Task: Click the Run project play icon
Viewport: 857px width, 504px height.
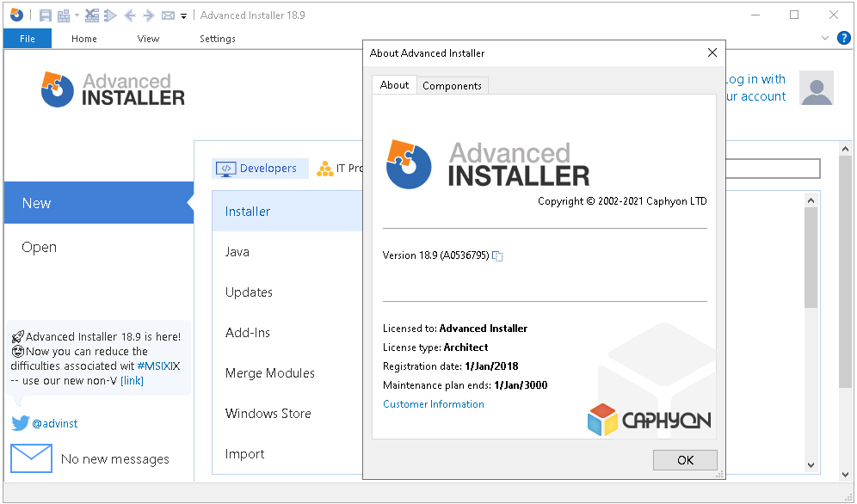Action: pyautogui.click(x=110, y=15)
